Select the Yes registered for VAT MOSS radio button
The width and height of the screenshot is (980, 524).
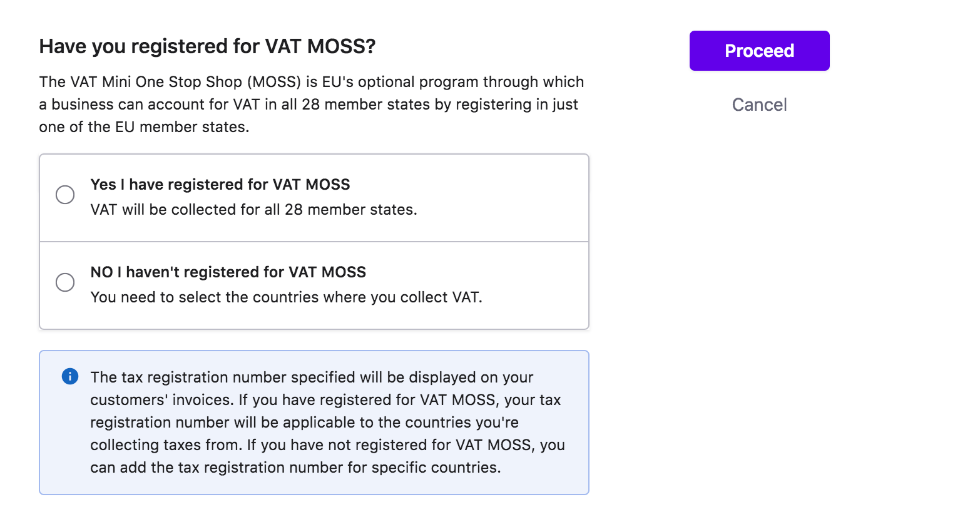(x=65, y=195)
